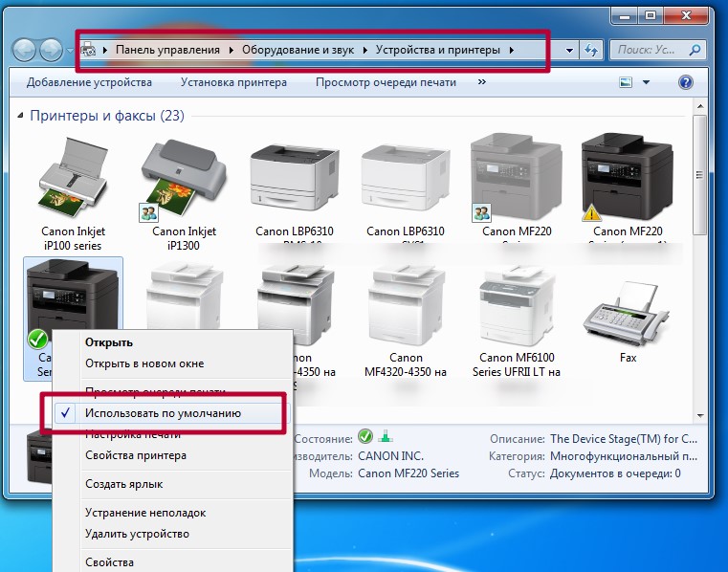
Task: Select the Canon MF4320-4350 printer icon
Action: (406, 304)
